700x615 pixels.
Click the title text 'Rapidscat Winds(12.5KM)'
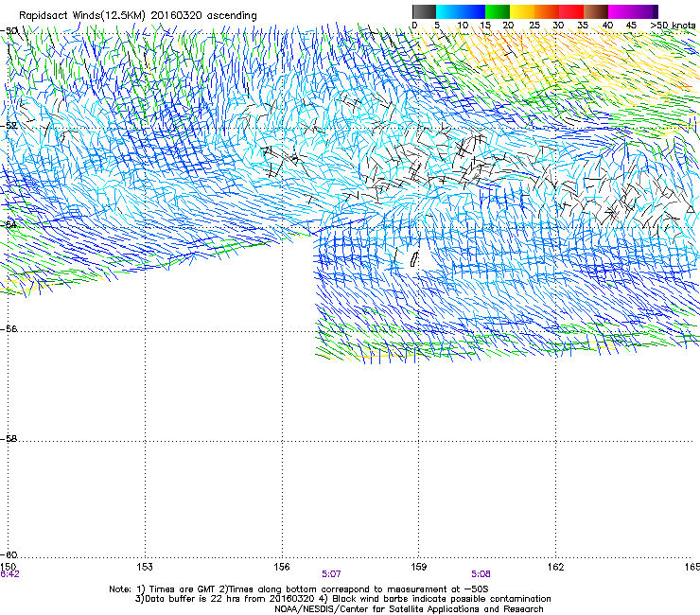(82, 16)
